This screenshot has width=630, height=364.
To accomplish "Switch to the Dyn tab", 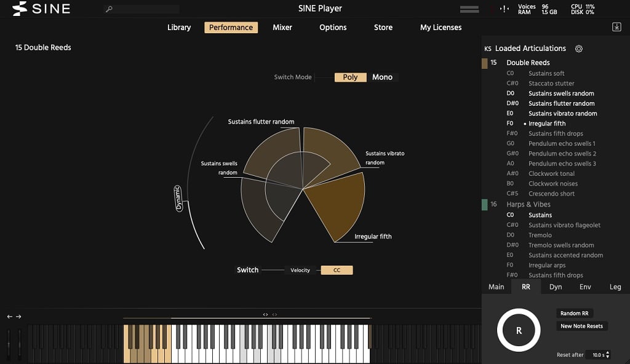I will point(556,287).
